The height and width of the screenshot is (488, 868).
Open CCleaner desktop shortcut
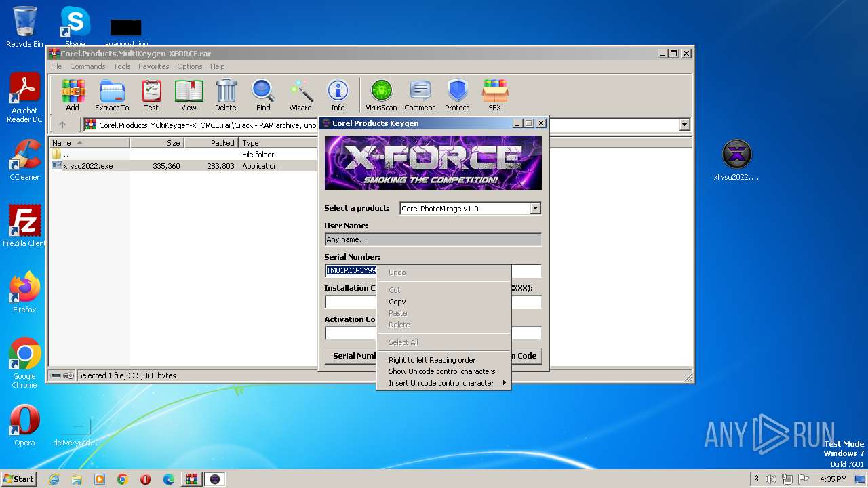click(x=24, y=160)
